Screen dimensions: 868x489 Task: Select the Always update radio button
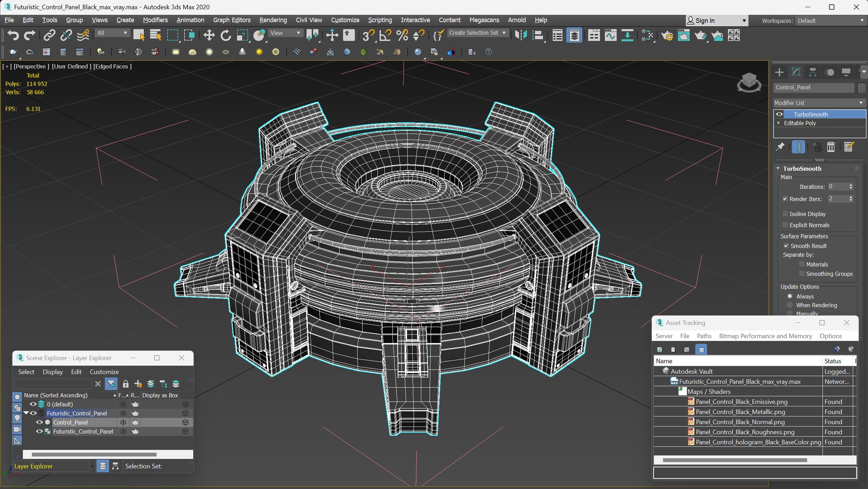tap(790, 296)
